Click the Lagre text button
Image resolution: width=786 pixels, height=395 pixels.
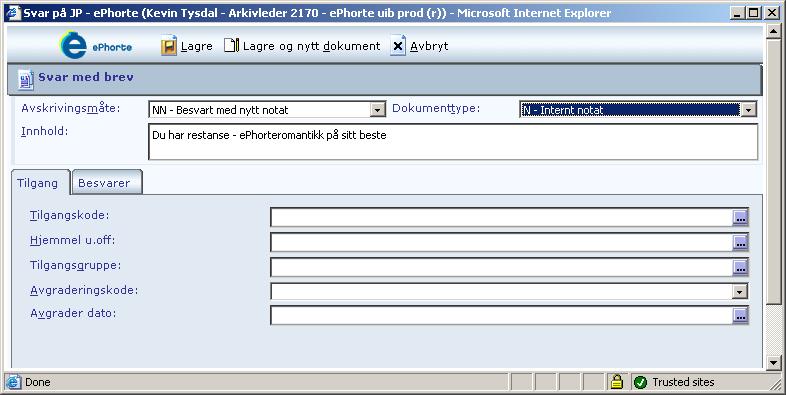(x=196, y=46)
